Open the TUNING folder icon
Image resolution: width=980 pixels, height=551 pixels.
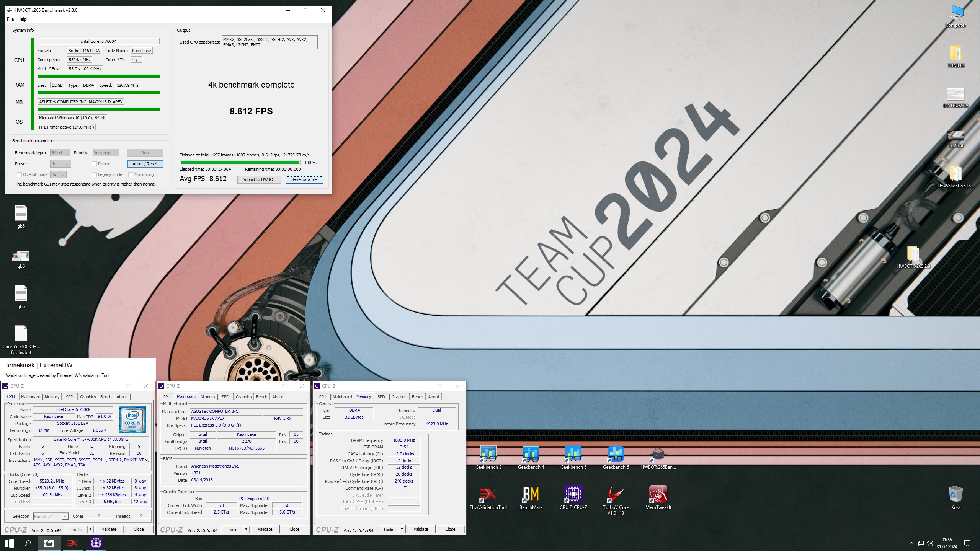pyautogui.click(x=955, y=56)
